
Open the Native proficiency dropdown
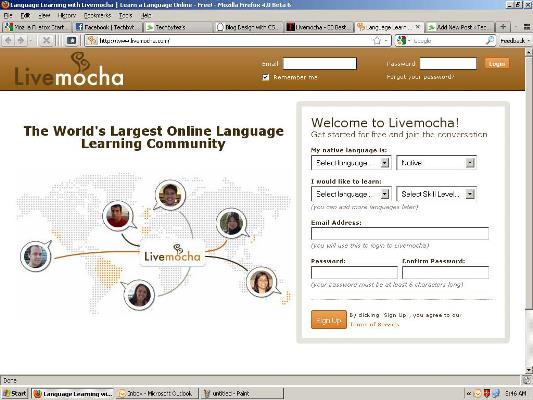436,163
